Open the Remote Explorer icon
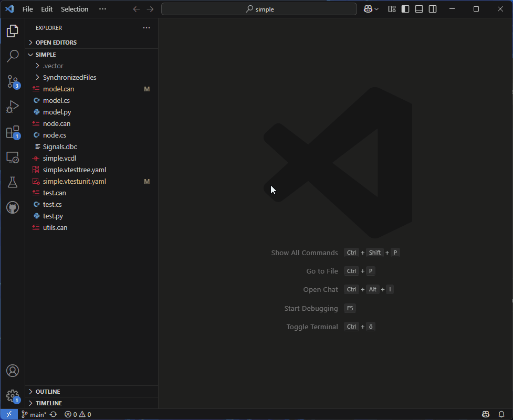This screenshot has height=420, width=513. (13, 157)
